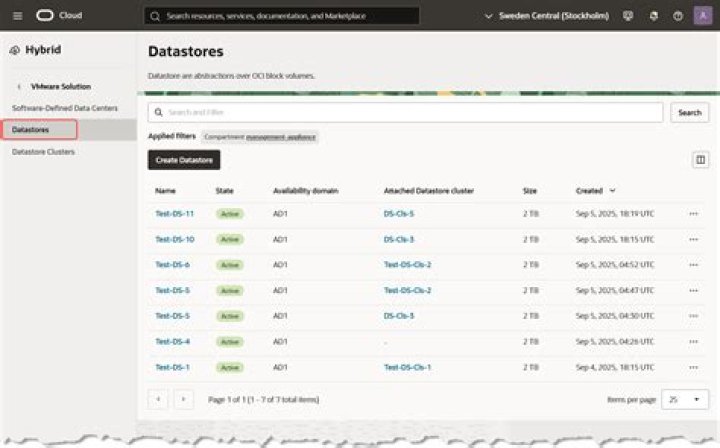The height and width of the screenshot is (448, 720).
Task: Toggle sort on the Created column
Action: coord(596,190)
